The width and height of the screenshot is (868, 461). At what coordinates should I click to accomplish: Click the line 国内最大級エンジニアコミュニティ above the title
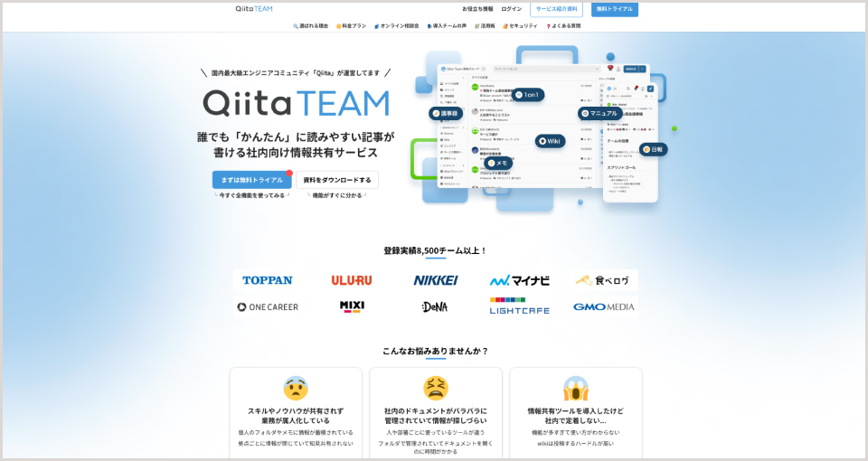(296, 72)
